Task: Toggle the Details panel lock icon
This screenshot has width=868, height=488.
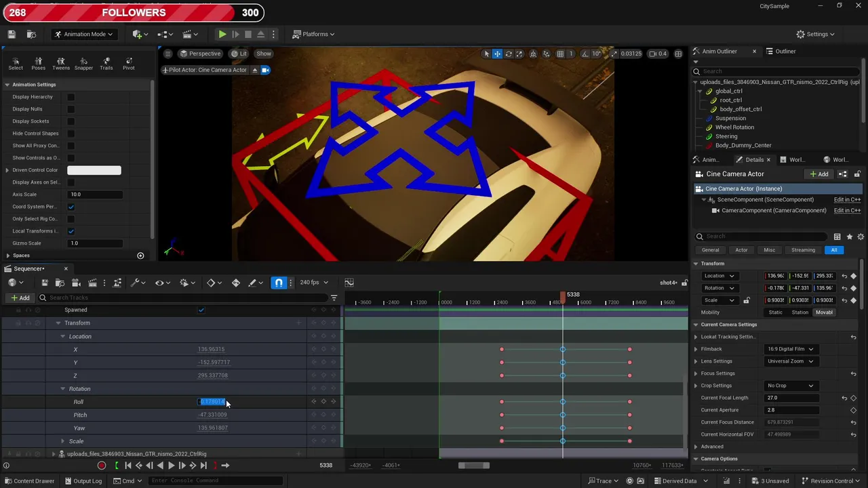Action: click(857, 174)
